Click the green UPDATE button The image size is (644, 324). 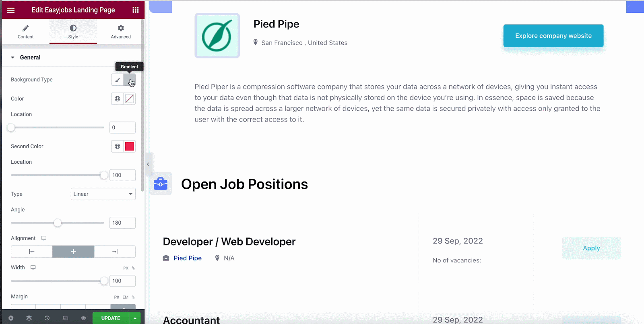pyautogui.click(x=111, y=318)
